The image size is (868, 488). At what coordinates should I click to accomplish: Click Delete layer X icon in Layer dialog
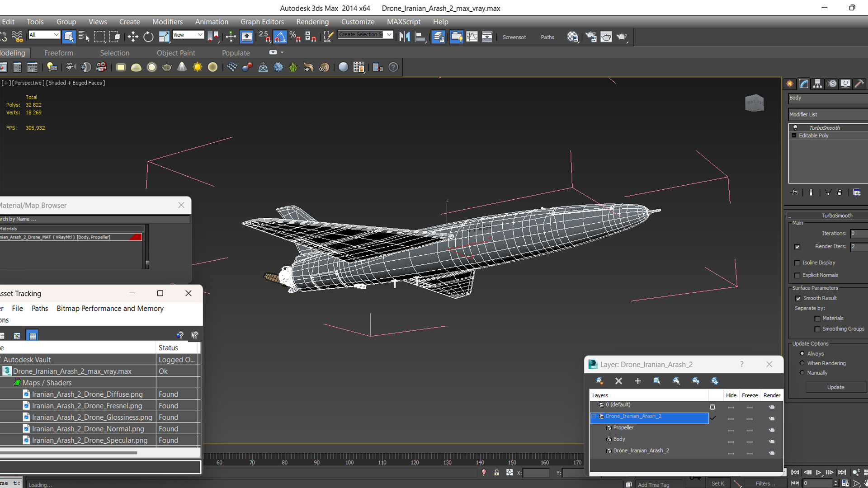618,381
